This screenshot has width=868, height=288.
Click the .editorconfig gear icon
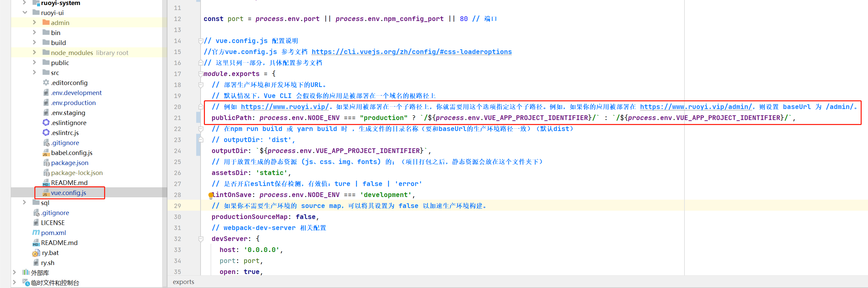[x=46, y=83]
